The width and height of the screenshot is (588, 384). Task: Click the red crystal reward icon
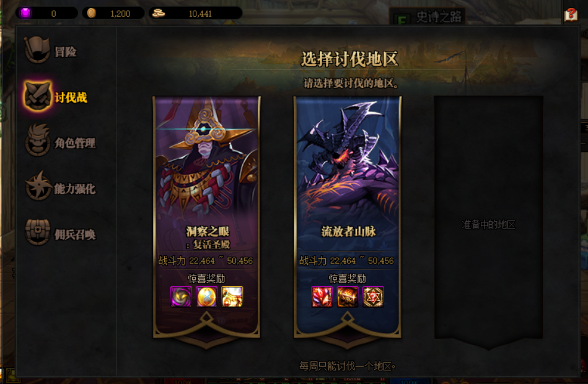pyautogui.click(x=322, y=297)
